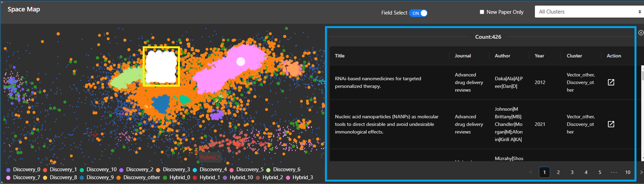Select the Nucleic acid nanoparticles (NANPs) title
The width and height of the screenshot is (644, 184).
(x=386, y=124)
